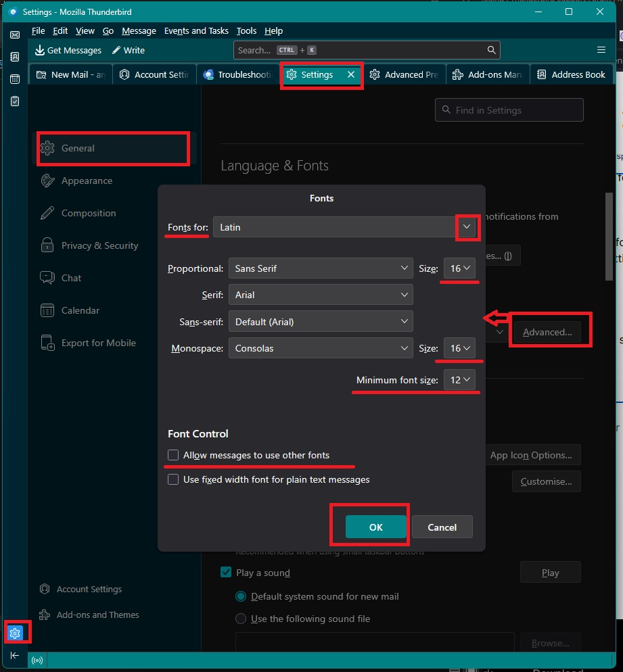Open the Address Book space icon
The height and width of the screenshot is (672, 623).
click(x=15, y=57)
